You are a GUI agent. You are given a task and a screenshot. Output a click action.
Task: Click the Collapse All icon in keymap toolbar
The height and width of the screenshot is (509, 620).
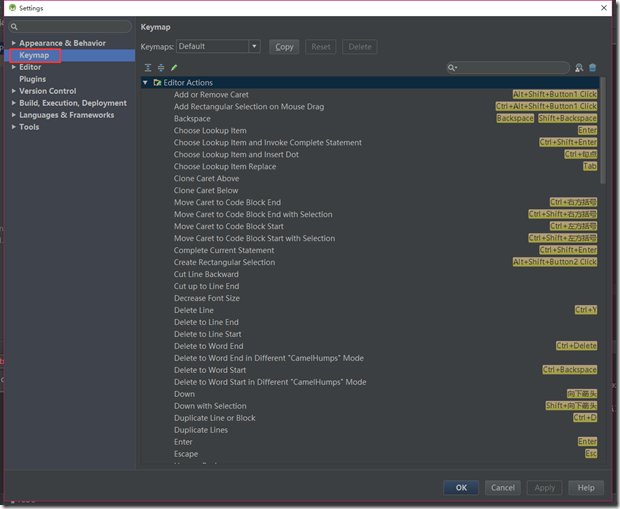160,68
